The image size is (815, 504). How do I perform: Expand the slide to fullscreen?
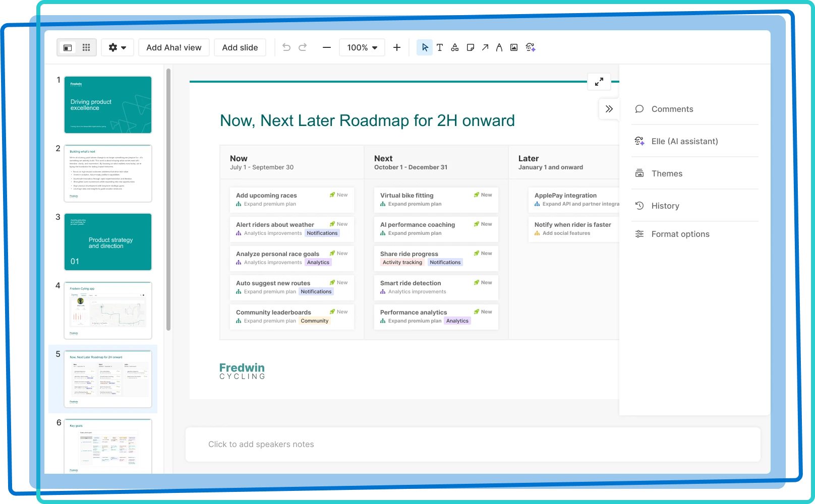pos(599,81)
